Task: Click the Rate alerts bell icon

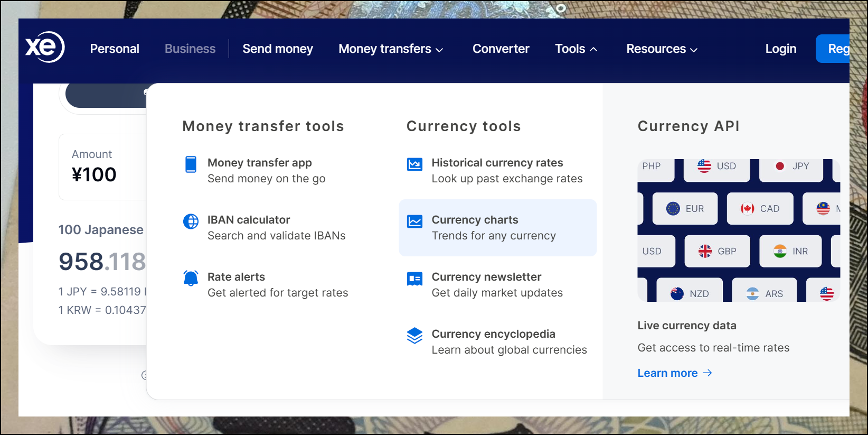Action: pyautogui.click(x=191, y=278)
